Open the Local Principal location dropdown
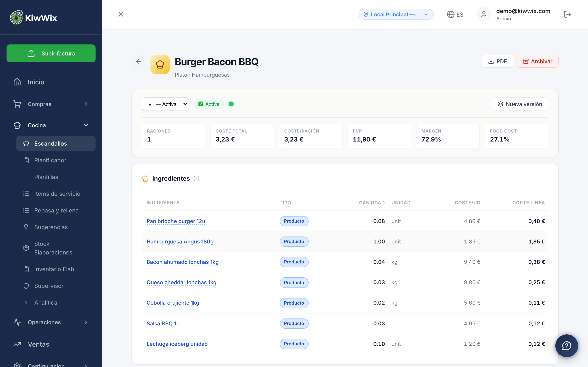The image size is (588, 367). tap(396, 14)
